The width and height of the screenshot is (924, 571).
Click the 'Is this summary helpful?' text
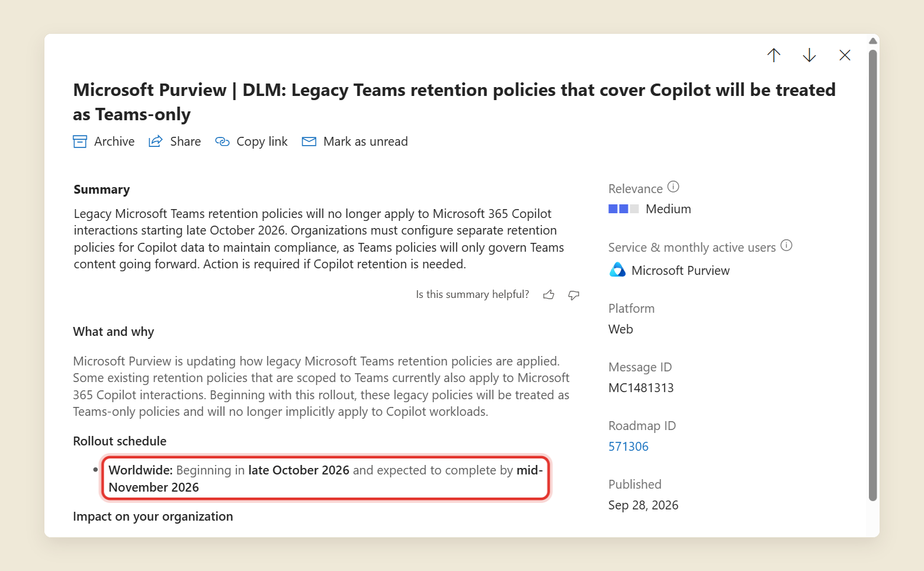tap(473, 294)
